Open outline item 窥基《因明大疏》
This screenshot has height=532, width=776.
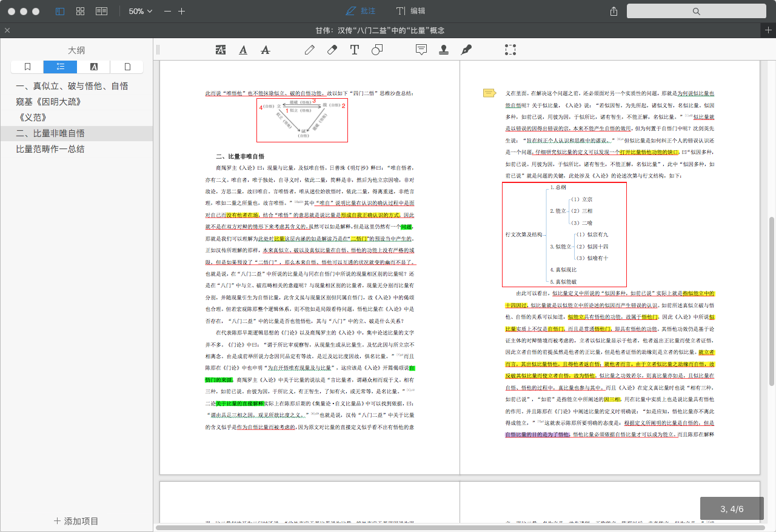[x=48, y=102]
